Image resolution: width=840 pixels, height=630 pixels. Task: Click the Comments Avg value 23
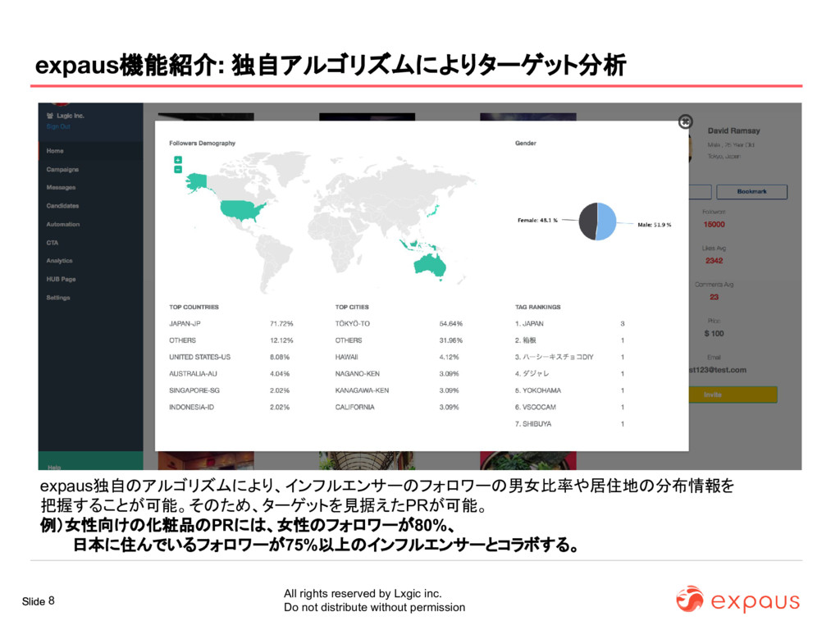[x=714, y=297]
